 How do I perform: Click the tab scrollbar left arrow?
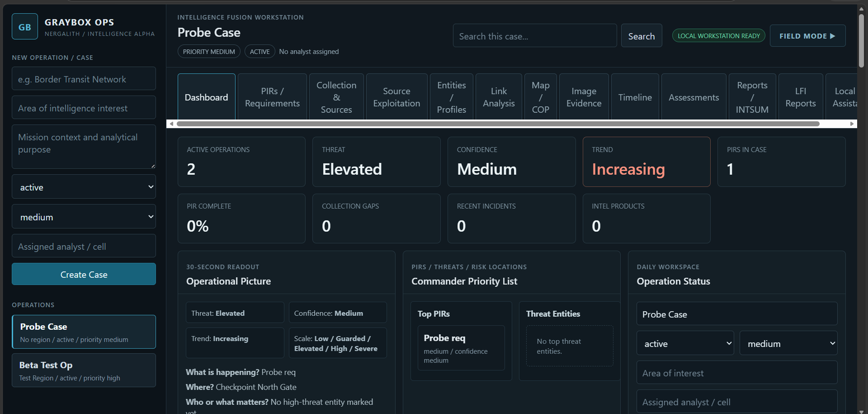pyautogui.click(x=171, y=124)
